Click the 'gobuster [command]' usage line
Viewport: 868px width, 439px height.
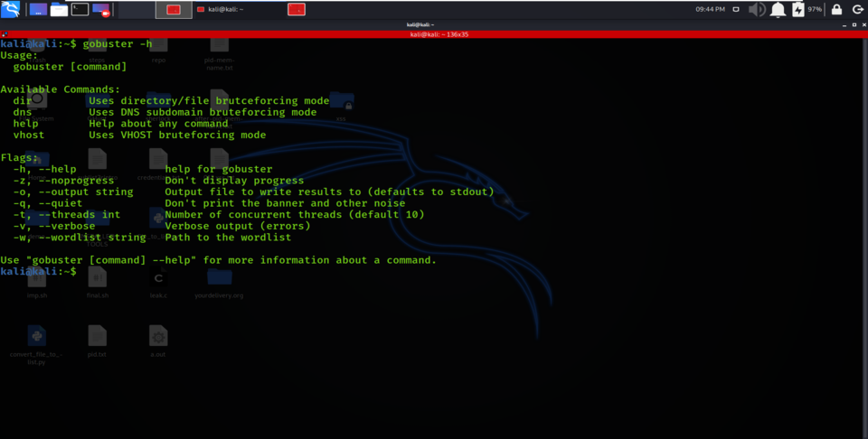71,66
